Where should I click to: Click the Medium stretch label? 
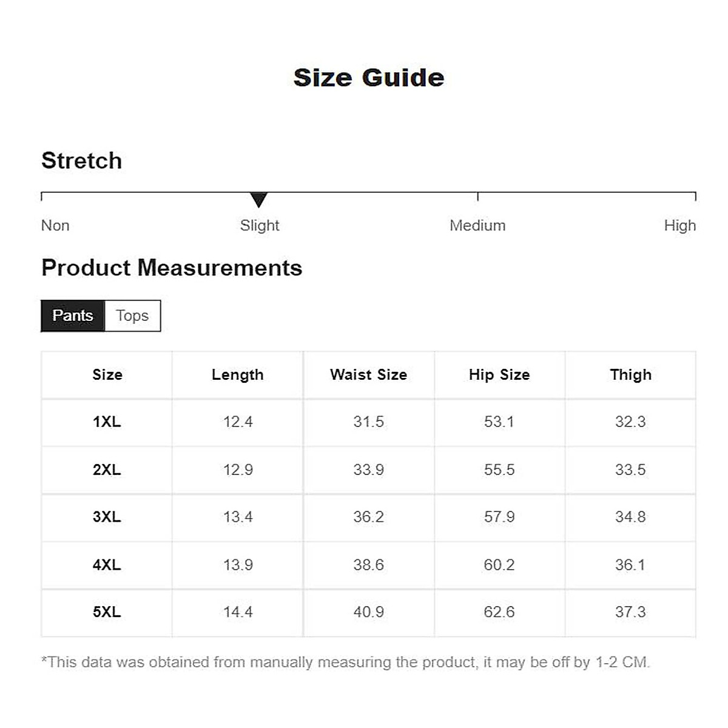pyautogui.click(x=477, y=226)
